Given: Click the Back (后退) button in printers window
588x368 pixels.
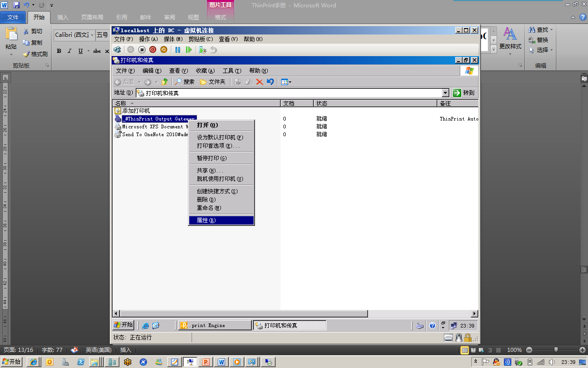Looking at the screenshot, I should tap(124, 82).
